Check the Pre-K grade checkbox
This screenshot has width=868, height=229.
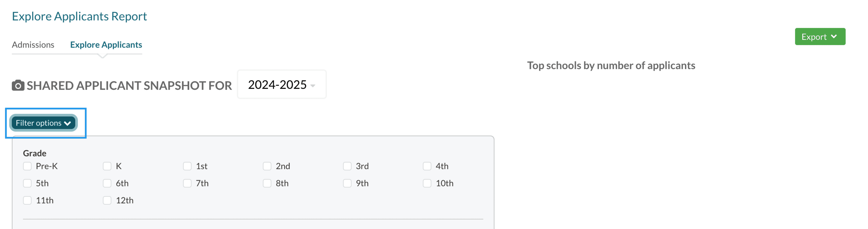click(x=27, y=166)
